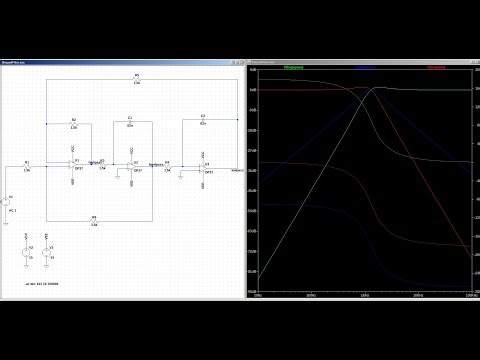Close the schematic window
The height and width of the screenshot is (360, 480).
point(242,62)
